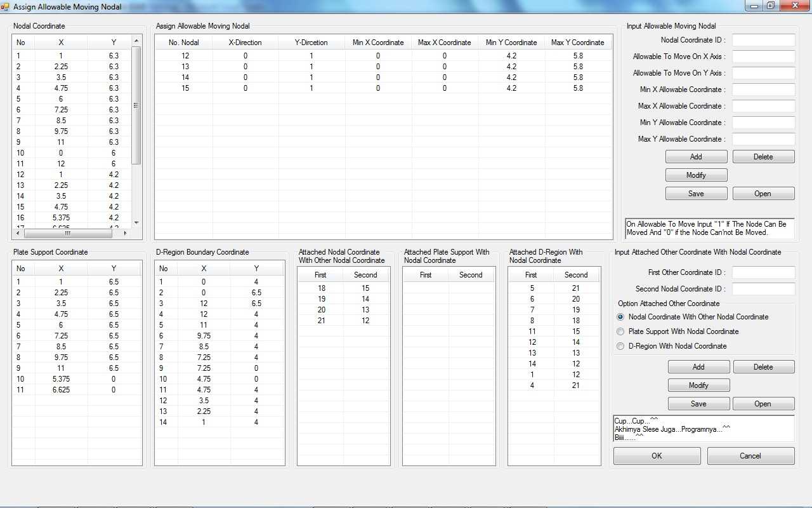
Task: Click Modify button below Max Y Allowable Coordinate
Action: [x=696, y=175]
